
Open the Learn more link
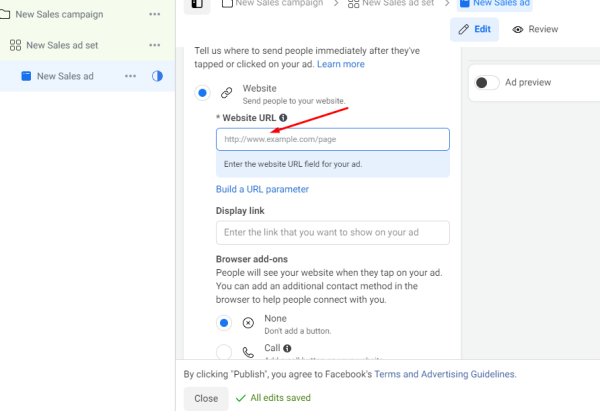pos(341,64)
